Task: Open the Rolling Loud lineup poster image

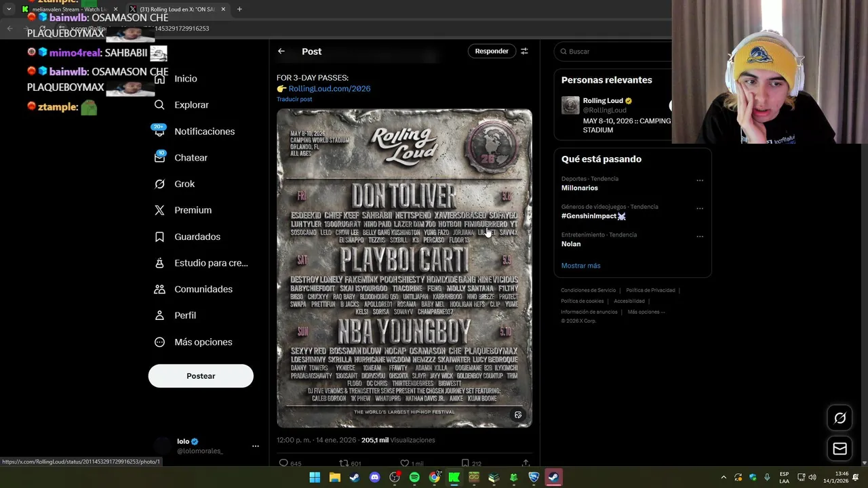Action: 404,268
